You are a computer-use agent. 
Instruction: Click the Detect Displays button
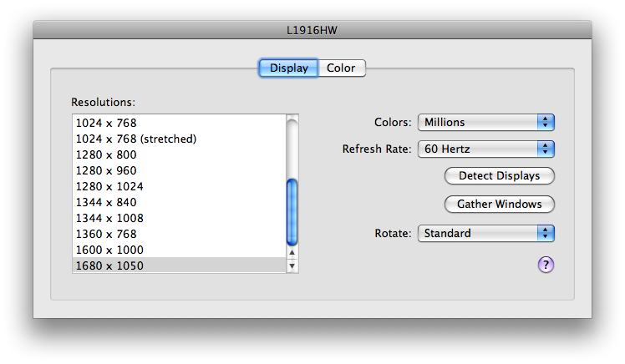[x=499, y=175]
